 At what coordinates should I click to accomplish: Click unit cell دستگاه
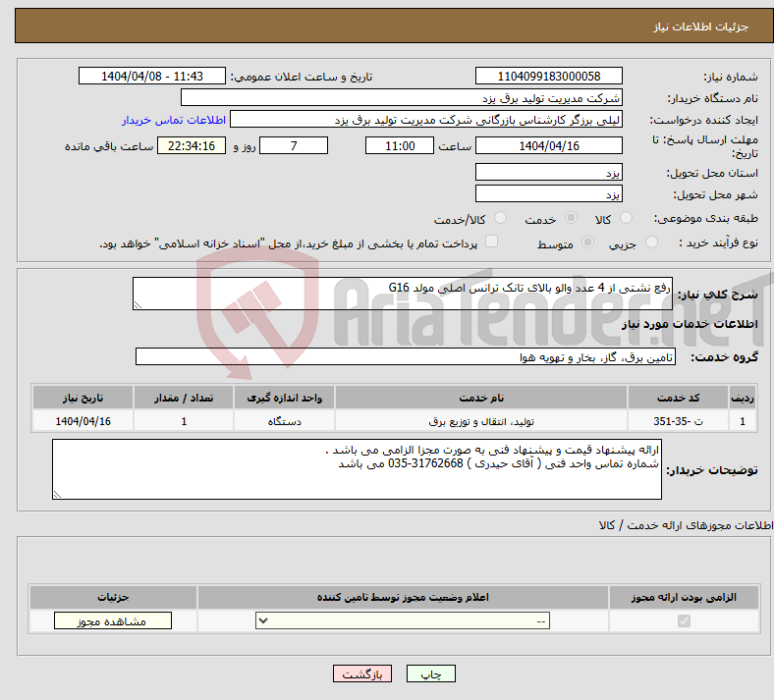284,421
